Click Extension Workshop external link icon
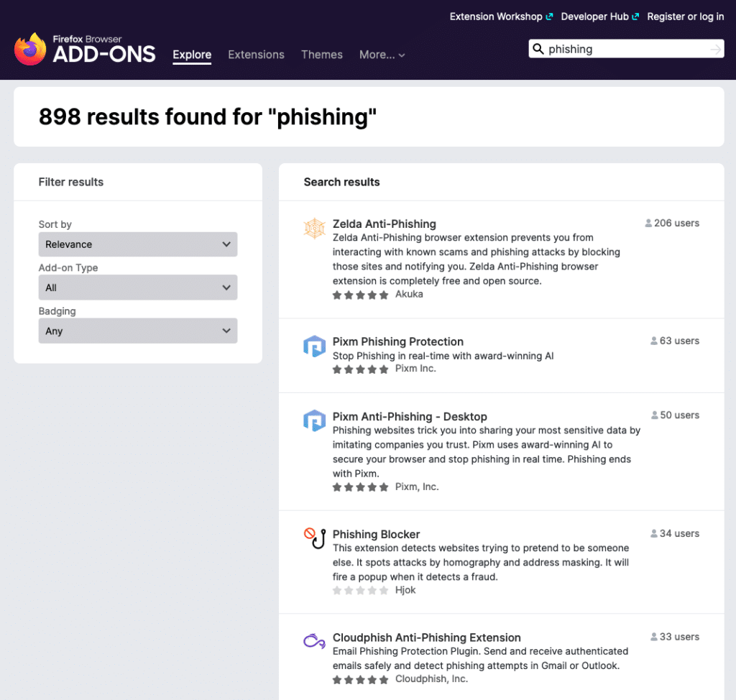Screen dimensions: 736x700 [549, 17]
